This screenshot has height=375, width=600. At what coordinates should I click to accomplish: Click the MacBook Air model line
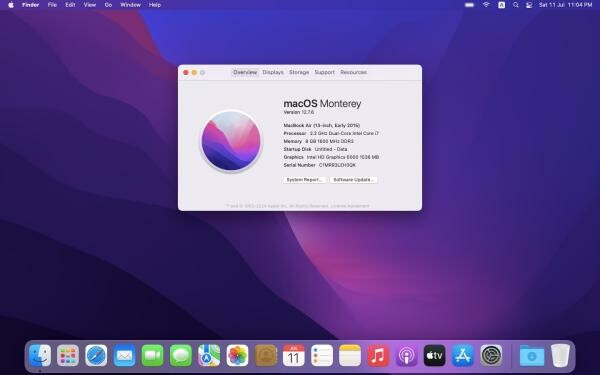322,126
